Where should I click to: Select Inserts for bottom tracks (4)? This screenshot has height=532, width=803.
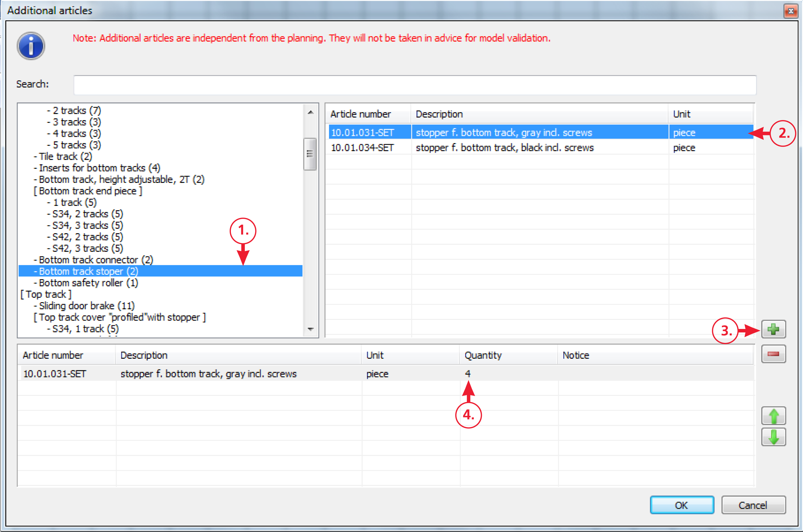[x=99, y=168]
